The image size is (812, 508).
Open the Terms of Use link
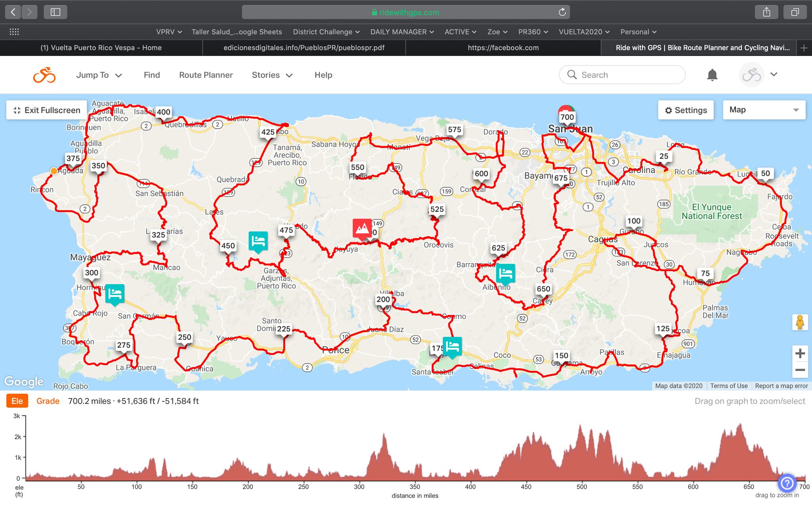[729, 386]
